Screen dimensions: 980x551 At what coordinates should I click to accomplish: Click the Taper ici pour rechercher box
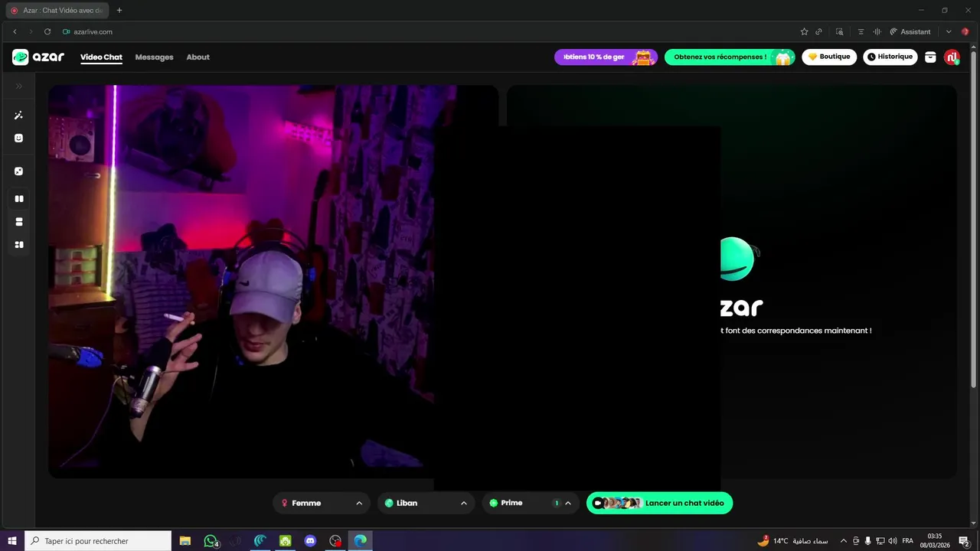point(98,541)
